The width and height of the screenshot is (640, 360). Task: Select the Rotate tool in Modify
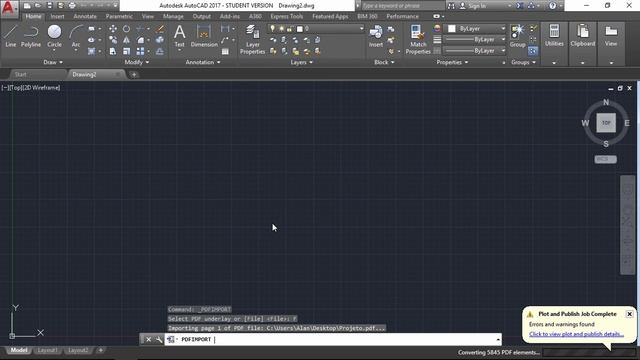(x=127, y=29)
